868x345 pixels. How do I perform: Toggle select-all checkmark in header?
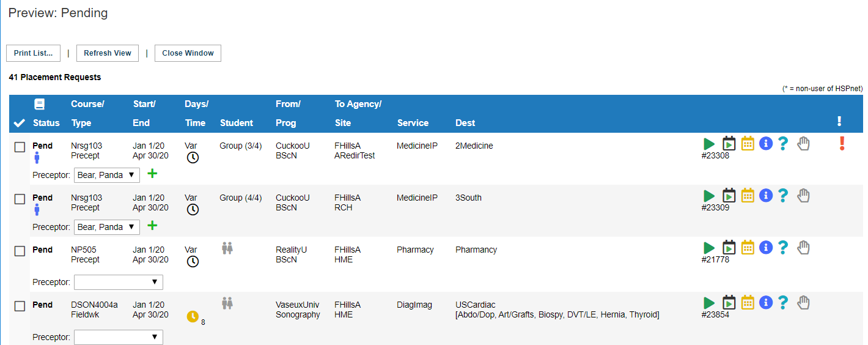(19, 123)
